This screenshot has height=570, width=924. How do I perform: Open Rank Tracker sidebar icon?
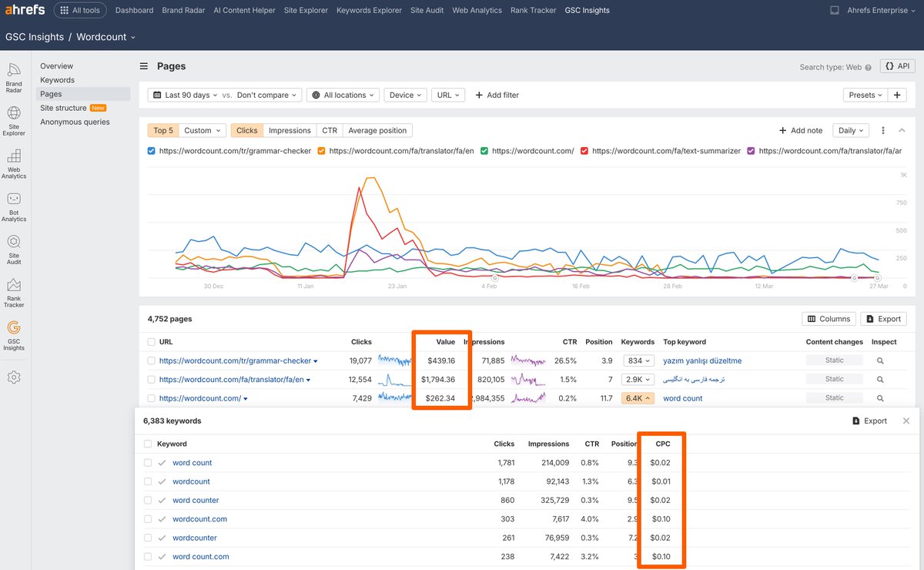[x=14, y=293]
